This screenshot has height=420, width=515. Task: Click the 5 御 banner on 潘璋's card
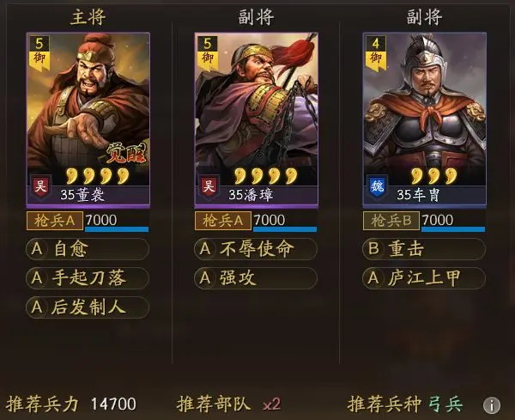(208, 53)
